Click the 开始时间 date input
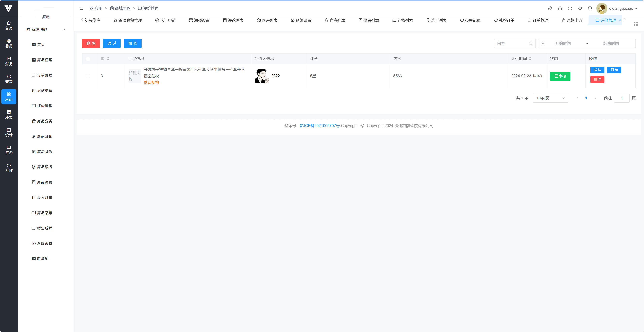This screenshot has height=332, width=644. point(563,43)
